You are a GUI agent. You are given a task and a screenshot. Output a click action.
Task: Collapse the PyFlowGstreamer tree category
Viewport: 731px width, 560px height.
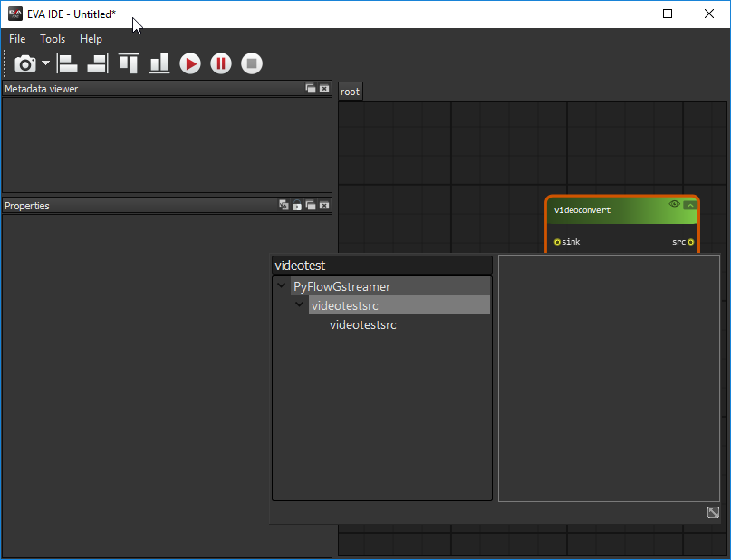(x=282, y=286)
